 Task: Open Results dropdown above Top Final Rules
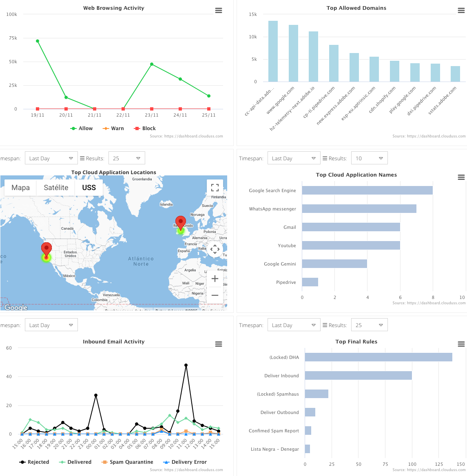[x=369, y=325]
